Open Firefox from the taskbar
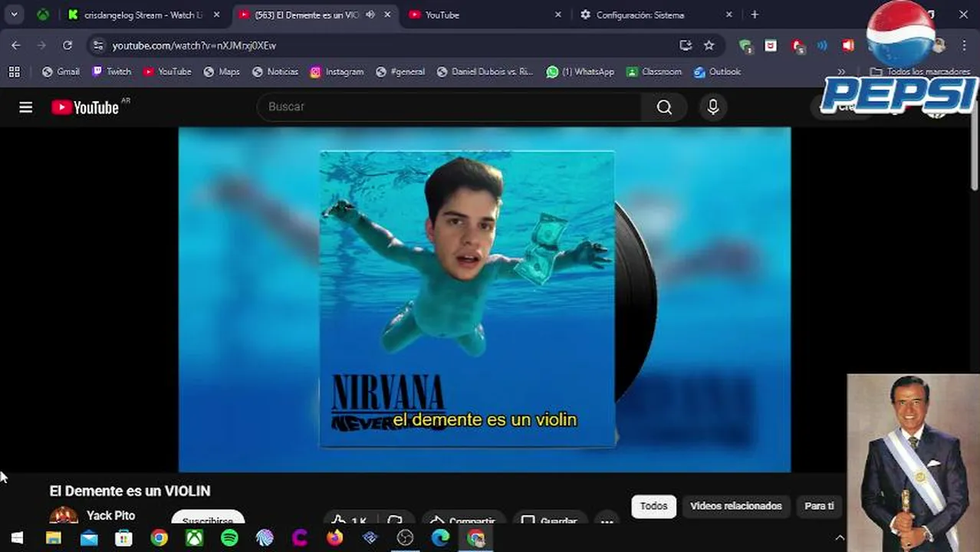 334,538
